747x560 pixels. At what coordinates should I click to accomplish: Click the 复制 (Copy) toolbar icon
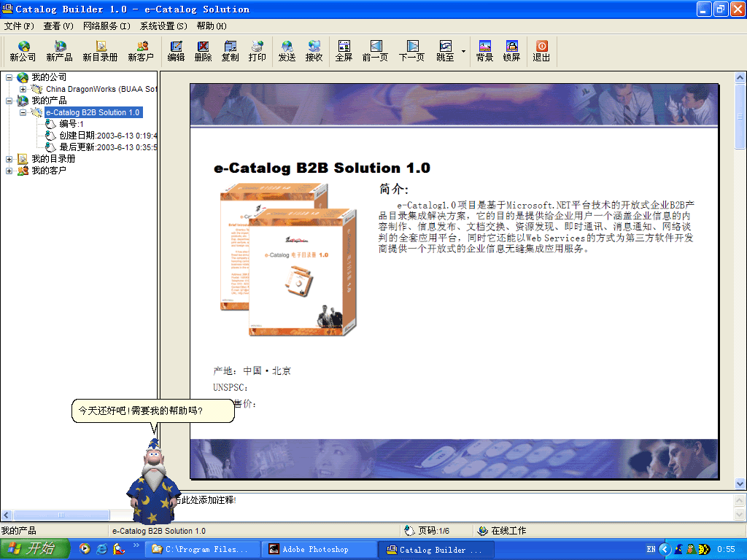(x=230, y=51)
